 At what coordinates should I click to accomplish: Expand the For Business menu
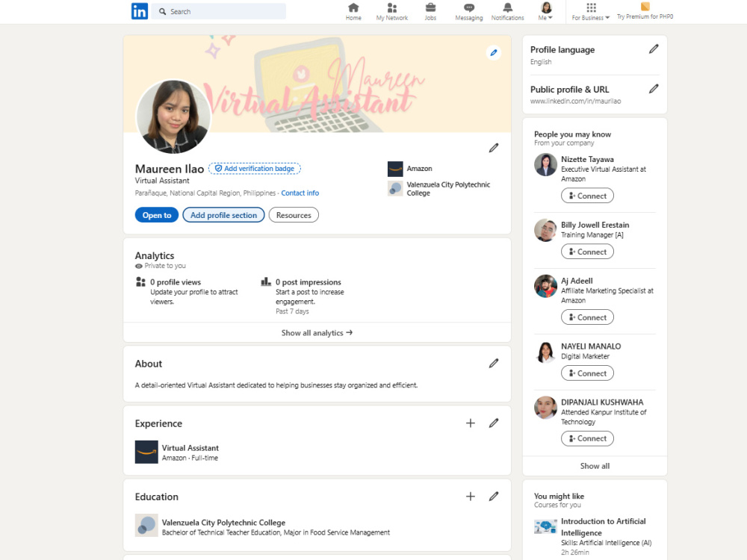click(x=591, y=11)
